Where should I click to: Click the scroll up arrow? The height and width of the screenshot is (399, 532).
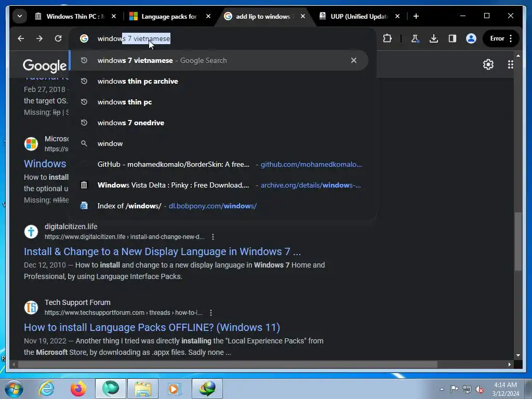pyautogui.click(x=518, y=55)
